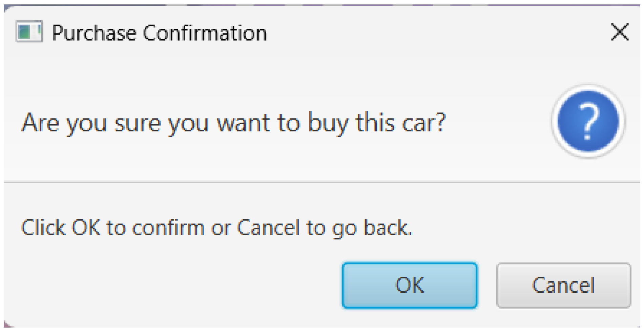Open the system menu via the title bar icon

[29, 32]
